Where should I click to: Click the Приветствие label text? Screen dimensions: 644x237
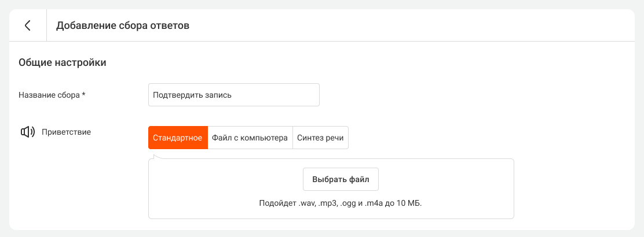pos(66,132)
